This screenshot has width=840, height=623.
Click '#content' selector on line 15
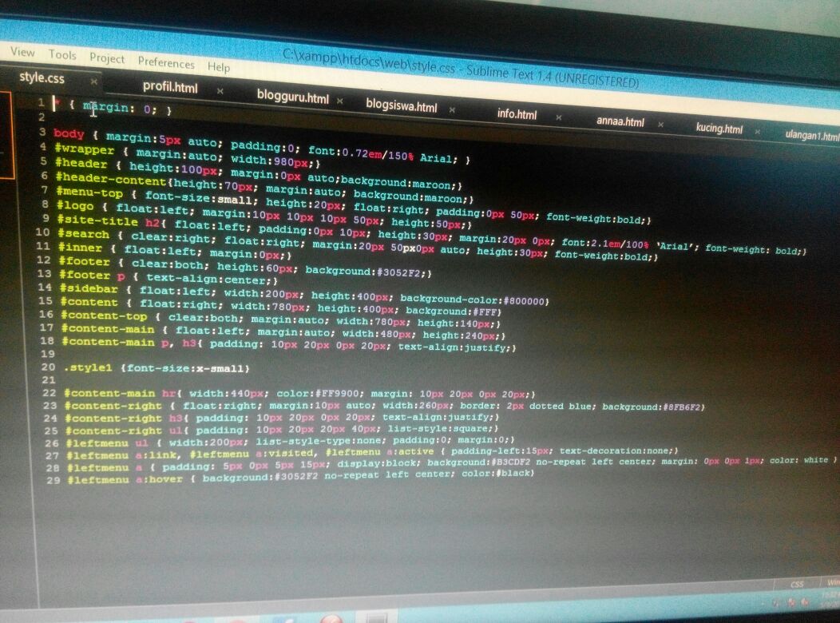pyautogui.click(x=89, y=302)
